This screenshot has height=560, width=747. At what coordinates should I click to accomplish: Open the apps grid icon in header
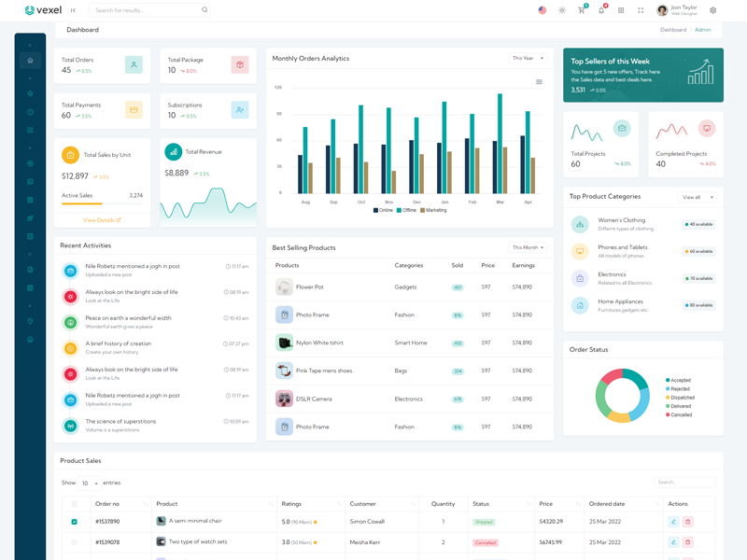(621, 10)
